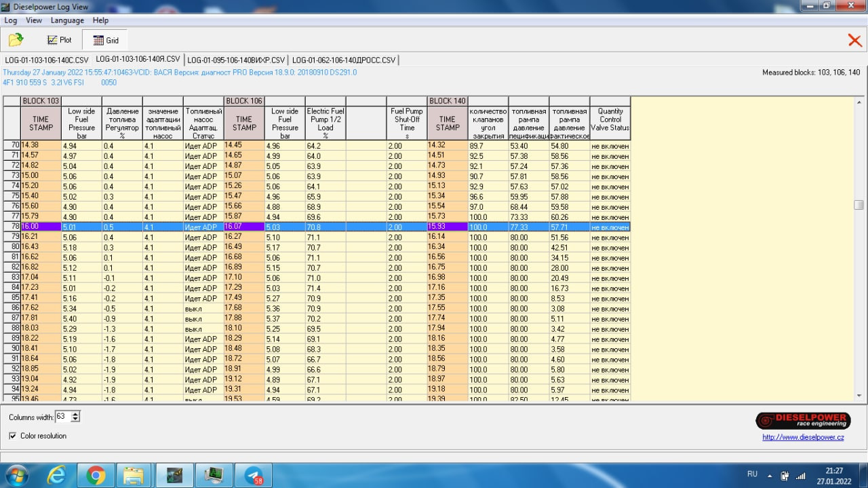Open Telegram from the taskbar
Image resolution: width=868 pixels, height=488 pixels.
pyautogui.click(x=254, y=475)
